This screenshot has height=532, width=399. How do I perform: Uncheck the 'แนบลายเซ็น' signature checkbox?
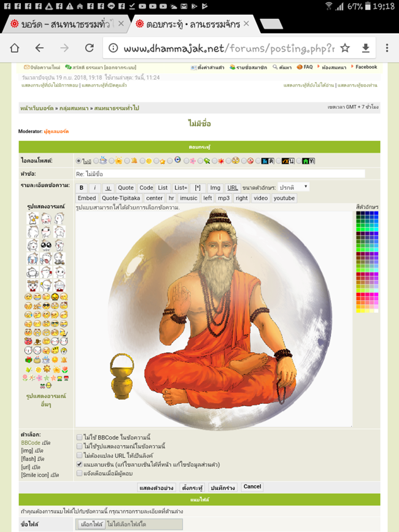click(79, 465)
